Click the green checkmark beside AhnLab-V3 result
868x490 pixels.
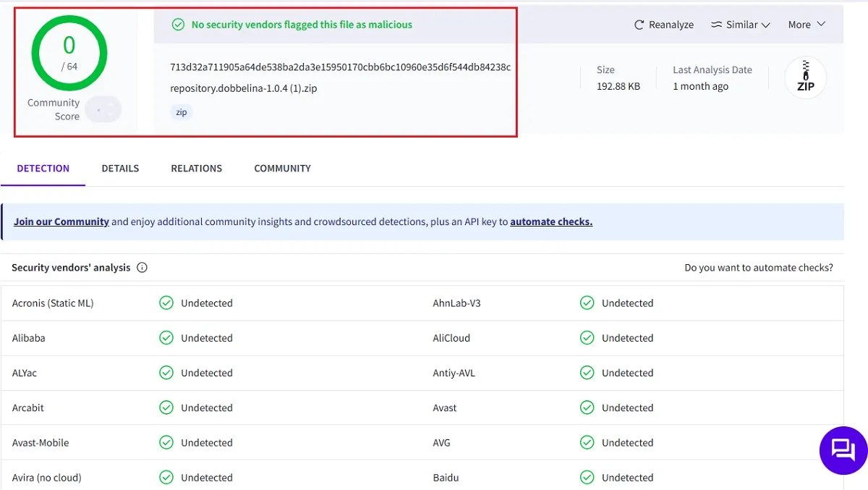pos(587,303)
